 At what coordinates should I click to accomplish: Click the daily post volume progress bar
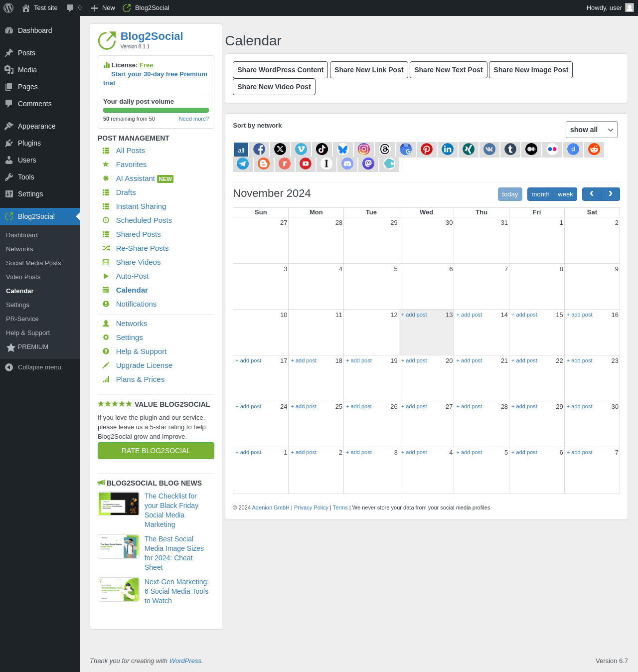156,110
